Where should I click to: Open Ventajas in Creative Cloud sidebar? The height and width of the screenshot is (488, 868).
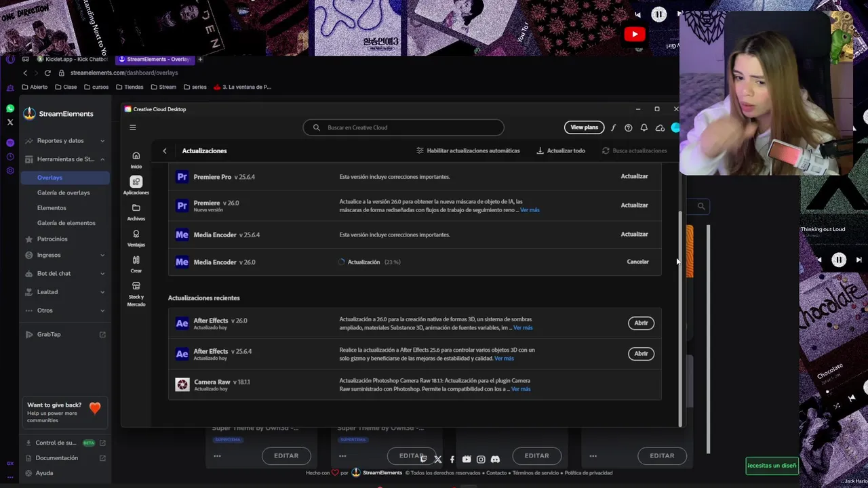(x=136, y=237)
